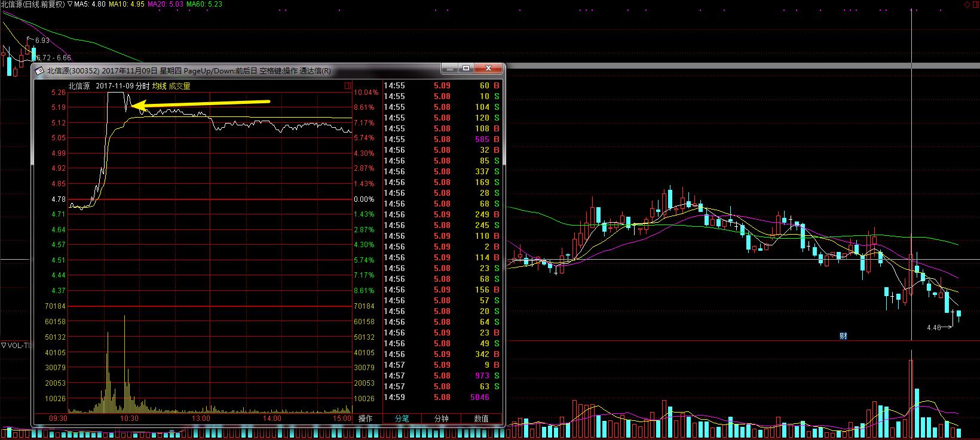Click the popup window's title bar app icon

point(39,70)
